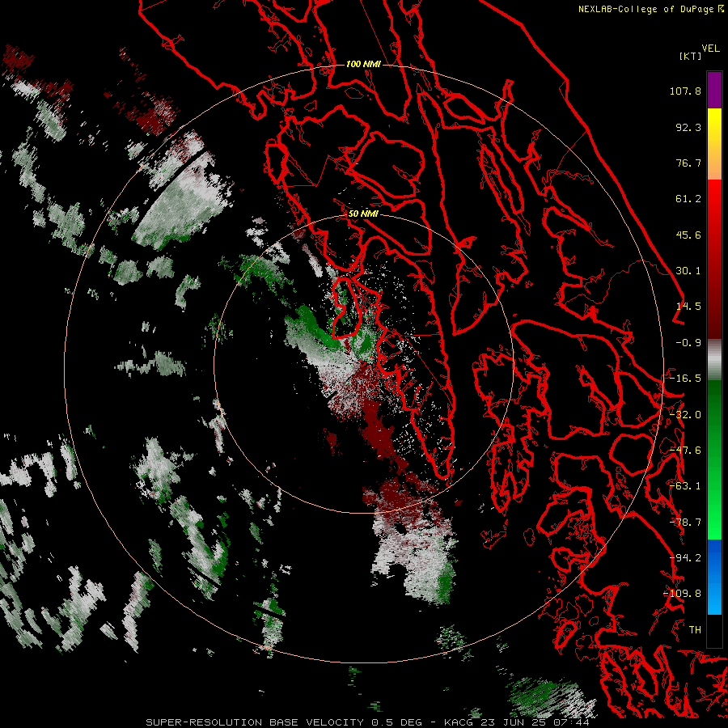Click the 61.2 legend value
Image resolution: width=728 pixels, height=728 pixels.
point(688,199)
